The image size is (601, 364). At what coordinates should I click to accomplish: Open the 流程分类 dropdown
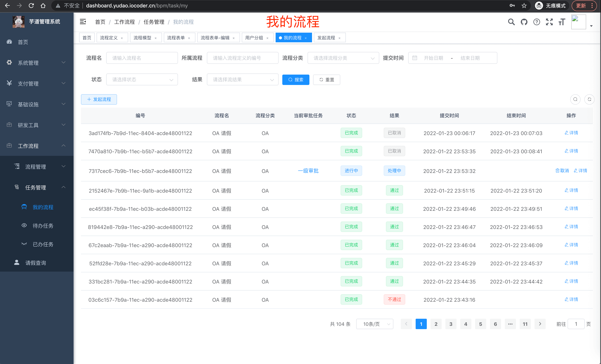tap(343, 58)
